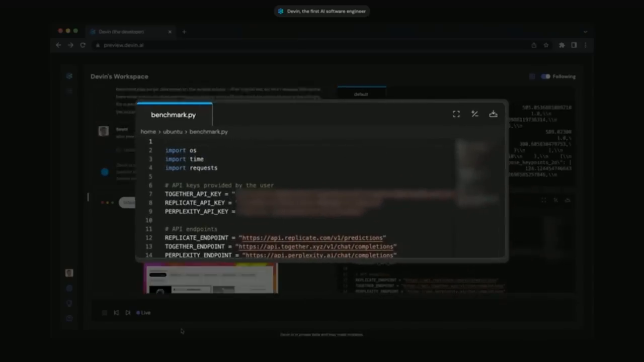Expand the benchmark.py viewer to fullscreen
This screenshot has height=362, width=644.
click(456, 114)
